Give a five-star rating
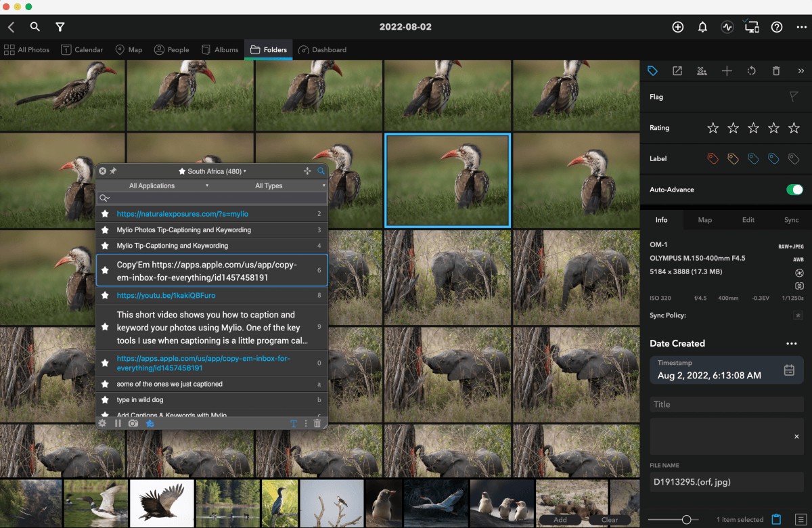The image size is (812, 528). click(x=794, y=128)
